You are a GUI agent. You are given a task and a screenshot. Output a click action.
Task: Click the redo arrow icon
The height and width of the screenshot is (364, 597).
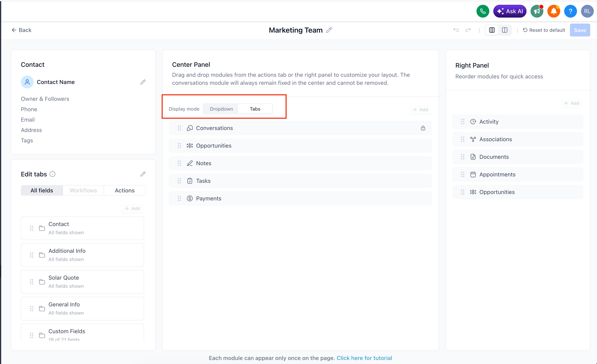[x=468, y=30]
